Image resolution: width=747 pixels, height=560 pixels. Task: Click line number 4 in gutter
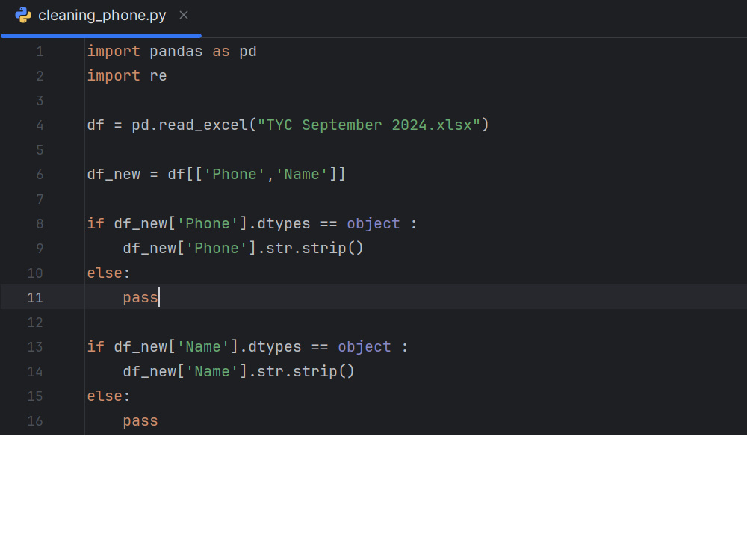[x=40, y=125]
